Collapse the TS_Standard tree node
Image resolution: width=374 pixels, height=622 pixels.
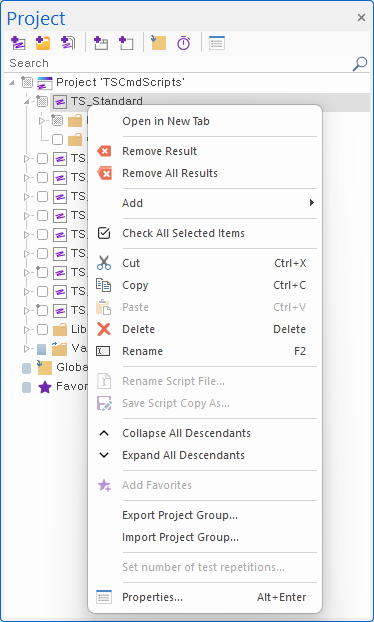[x=27, y=102]
